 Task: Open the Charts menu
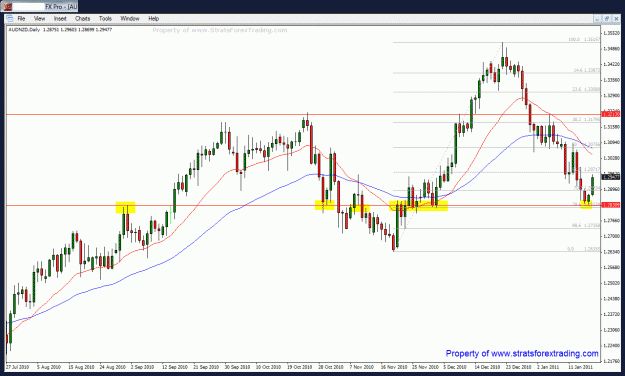click(x=83, y=19)
